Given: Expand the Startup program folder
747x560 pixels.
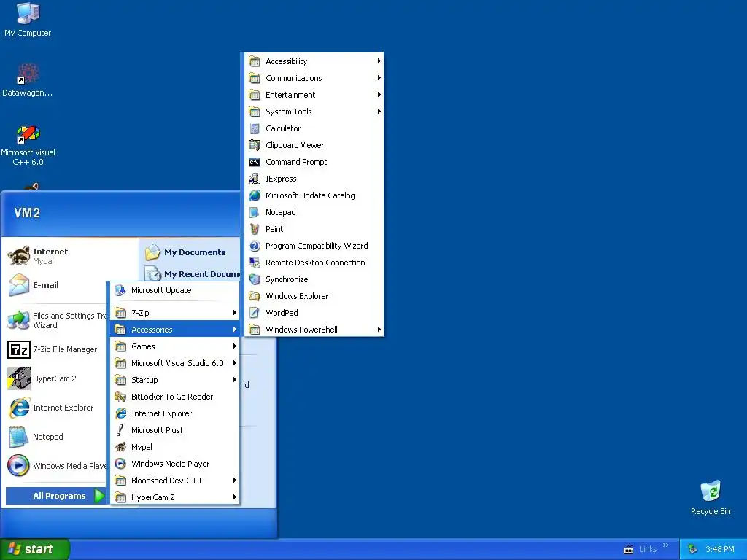Looking at the screenshot, I should point(175,380).
